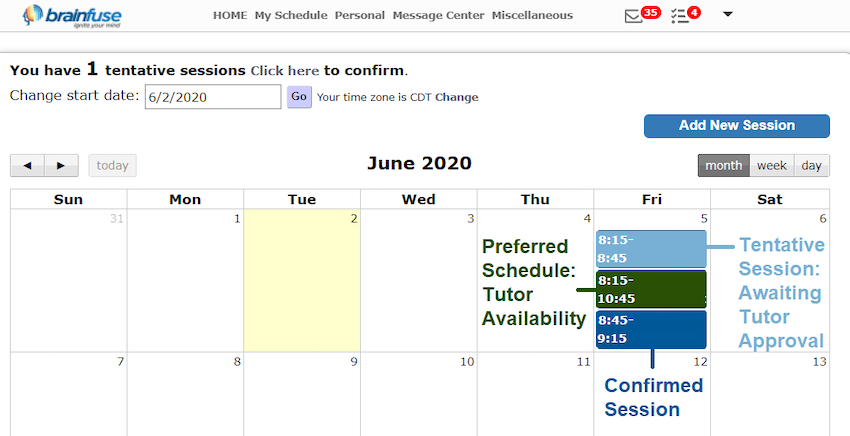Go to next month arrow
The width and height of the screenshot is (850, 436).
tap(61, 166)
